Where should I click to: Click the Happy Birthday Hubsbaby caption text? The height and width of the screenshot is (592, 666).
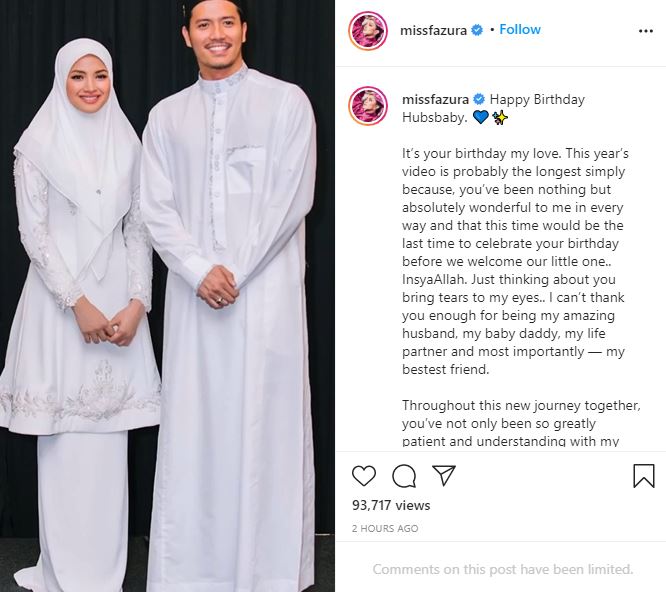tap(494, 108)
